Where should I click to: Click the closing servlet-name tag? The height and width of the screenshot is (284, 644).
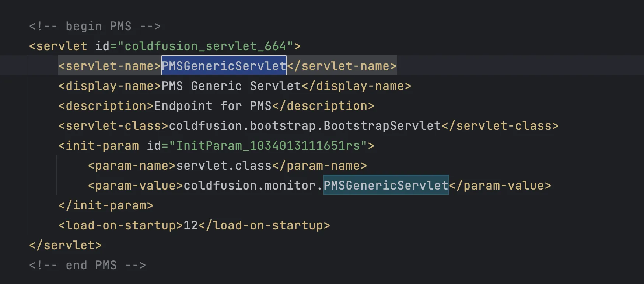[342, 66]
